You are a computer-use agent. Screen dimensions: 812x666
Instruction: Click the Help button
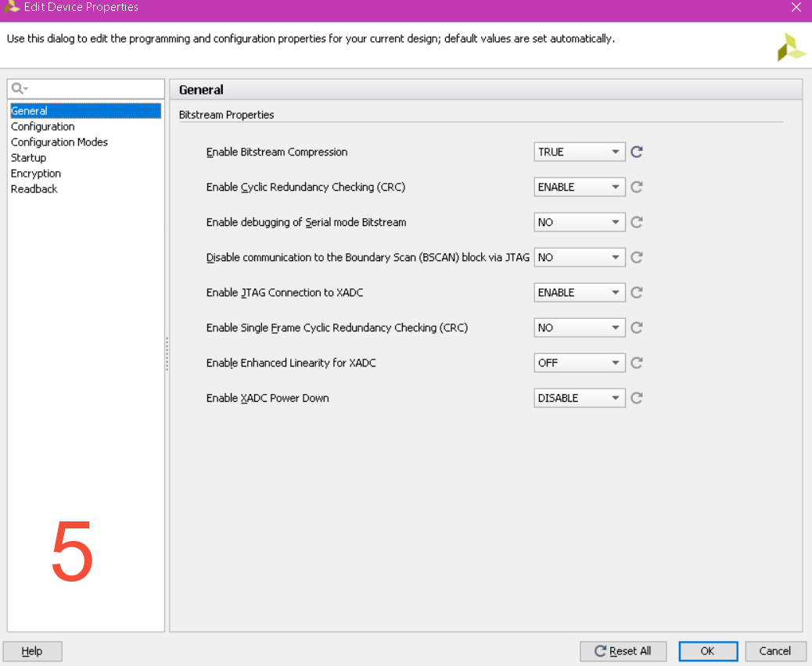32,651
